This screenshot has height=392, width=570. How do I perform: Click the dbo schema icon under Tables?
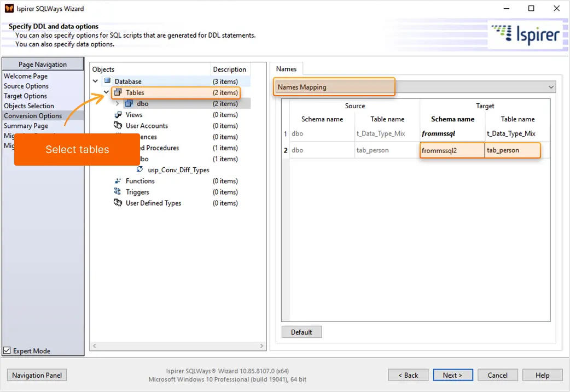(129, 103)
